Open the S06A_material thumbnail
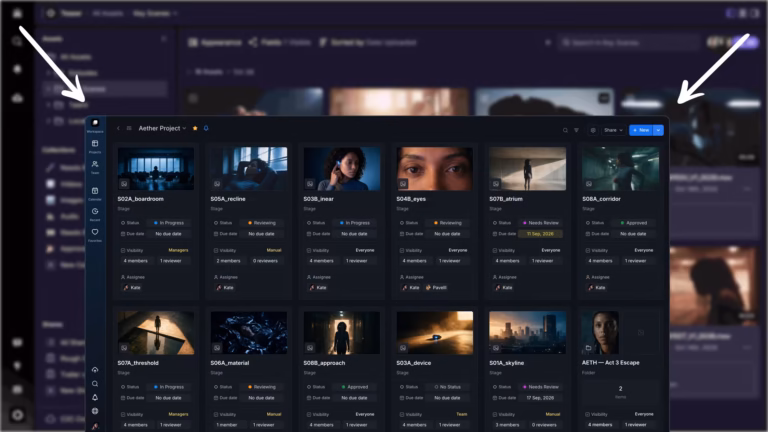Screen dimensions: 768x432 pyautogui.click(x=249, y=333)
